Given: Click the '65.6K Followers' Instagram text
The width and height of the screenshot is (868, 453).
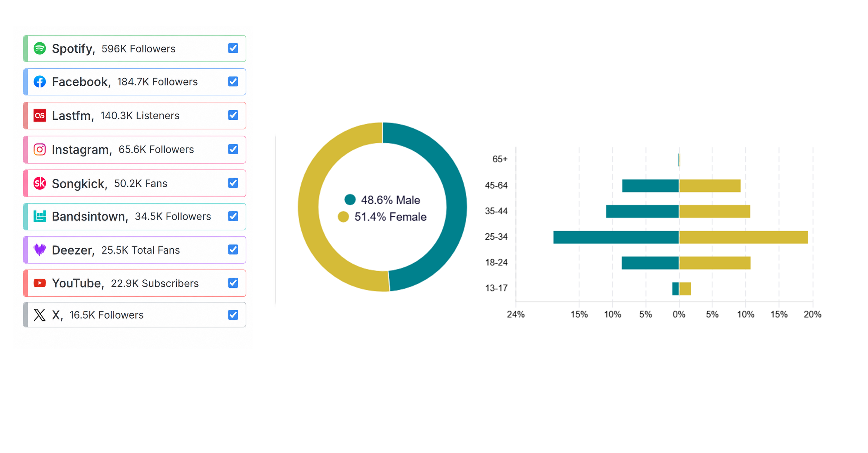Looking at the screenshot, I should pyautogui.click(x=156, y=149).
